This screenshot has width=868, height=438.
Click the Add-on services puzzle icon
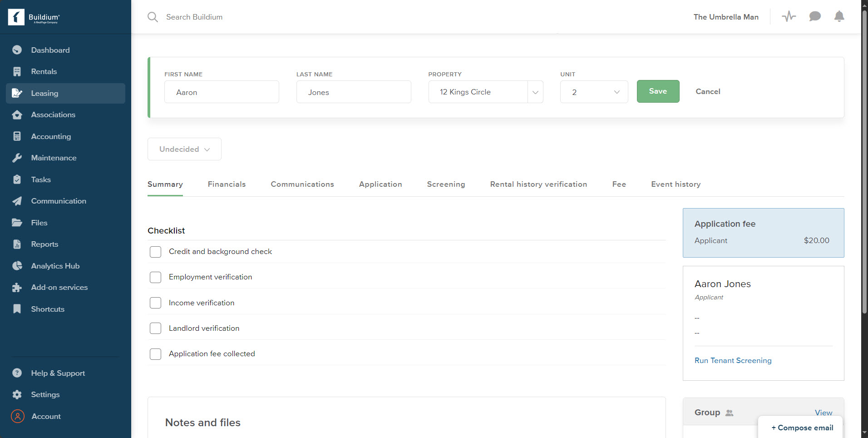[17, 287]
